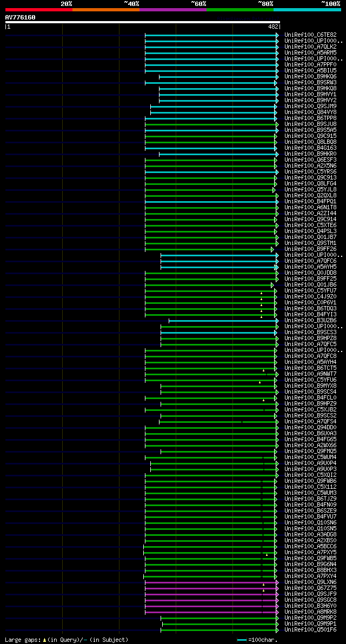This screenshot has height=644, width=346.
Task: Click the query end position 482
Action: (273, 26)
